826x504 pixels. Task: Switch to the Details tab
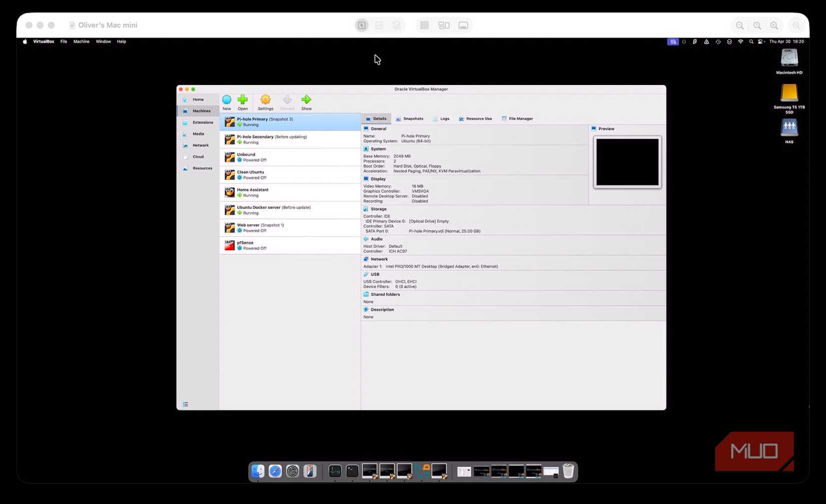[376, 119]
